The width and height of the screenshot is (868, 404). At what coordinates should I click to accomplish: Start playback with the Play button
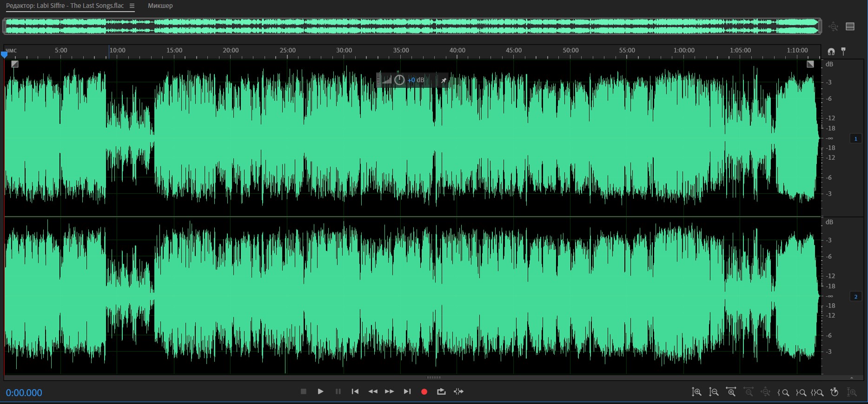(x=320, y=391)
